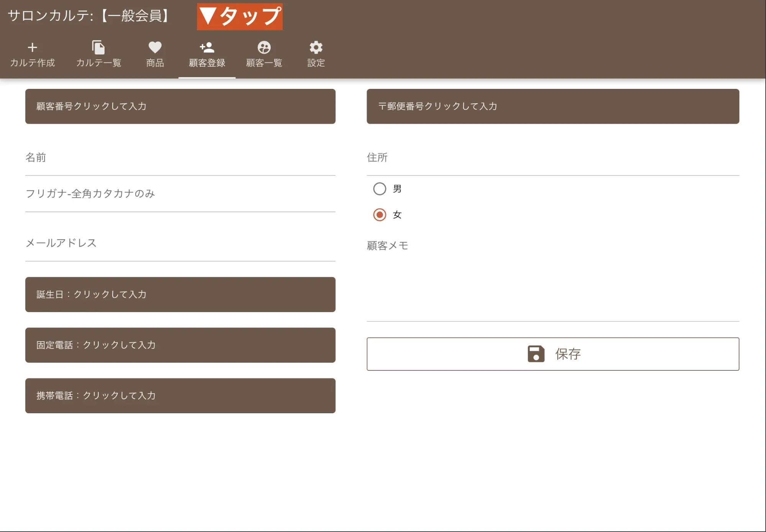This screenshot has width=766, height=532.
Task: Select the 顧客登録 add-person icon
Action: pos(206,47)
